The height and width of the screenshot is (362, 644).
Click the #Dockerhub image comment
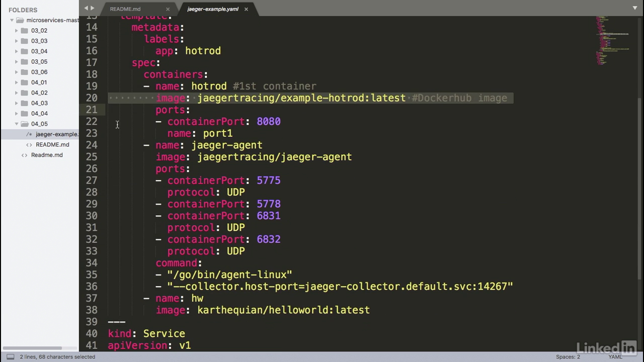[x=459, y=98]
